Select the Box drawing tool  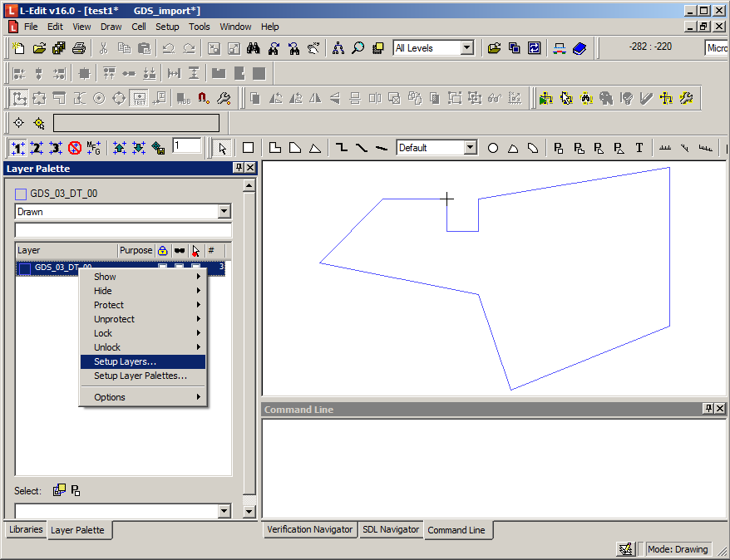click(248, 148)
